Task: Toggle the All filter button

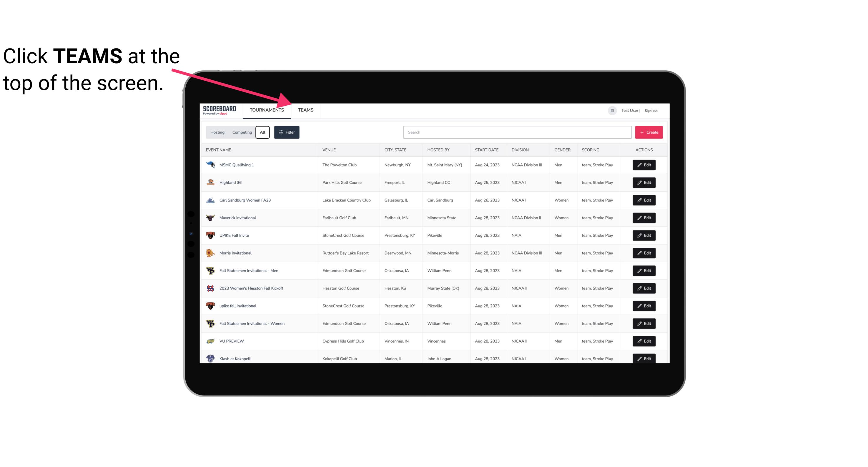Action: [x=262, y=132]
